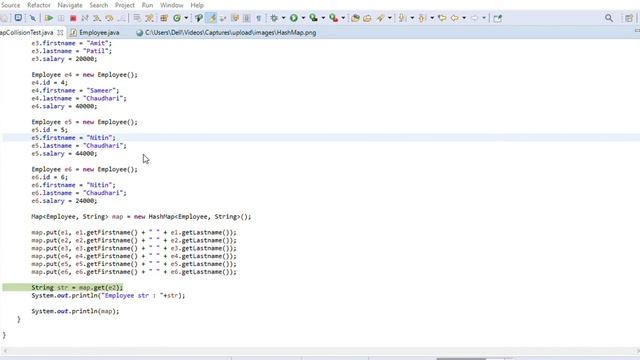640x360 pixels.
Task: Toggle Use Step Filters
Action: (149, 18)
